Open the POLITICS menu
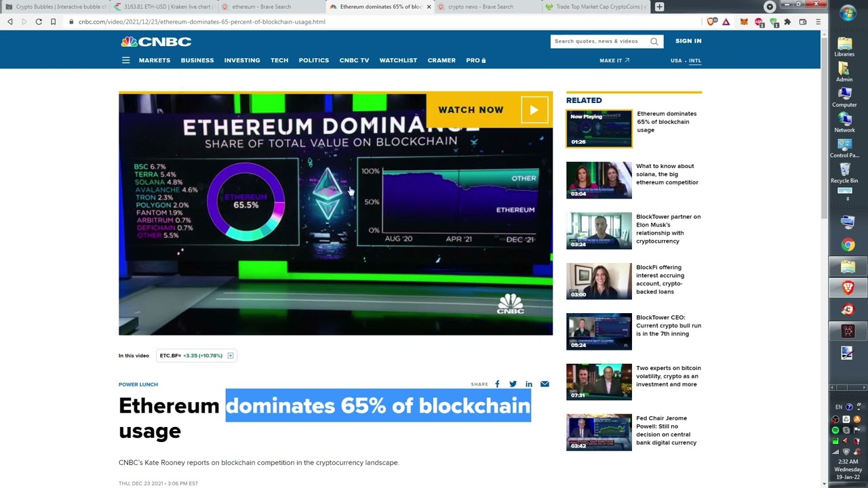Image resolution: width=868 pixels, height=488 pixels. [314, 60]
